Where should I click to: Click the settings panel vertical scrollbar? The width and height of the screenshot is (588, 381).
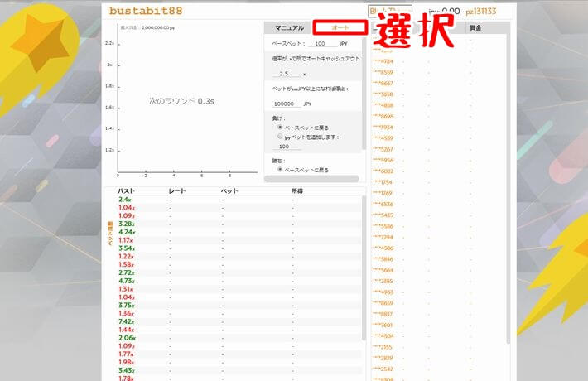(x=364, y=91)
